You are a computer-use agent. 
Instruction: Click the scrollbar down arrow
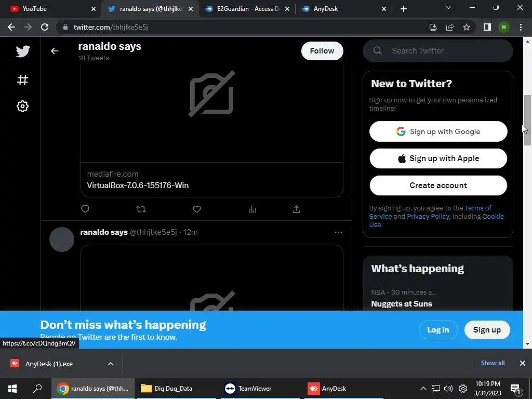[x=527, y=344]
